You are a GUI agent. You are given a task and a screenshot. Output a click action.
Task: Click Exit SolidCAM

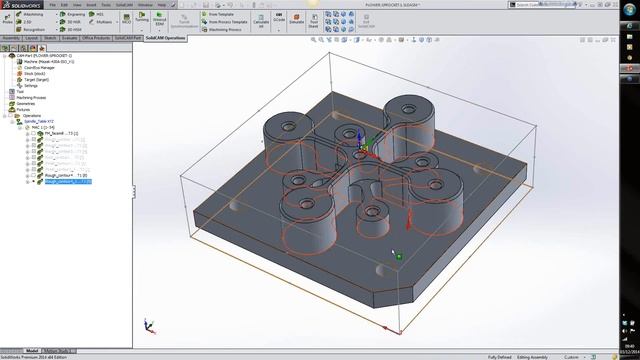pos(366,21)
